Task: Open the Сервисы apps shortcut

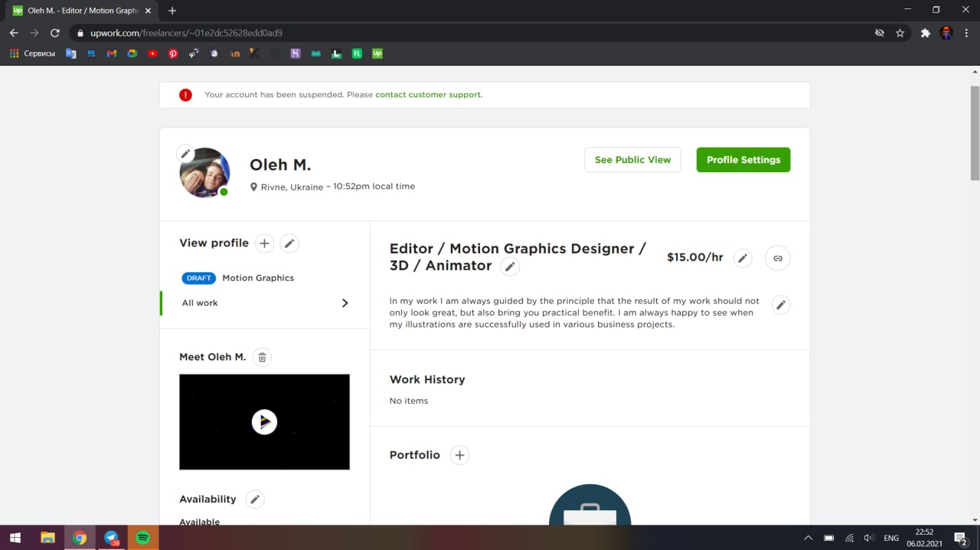Action: coord(32,54)
